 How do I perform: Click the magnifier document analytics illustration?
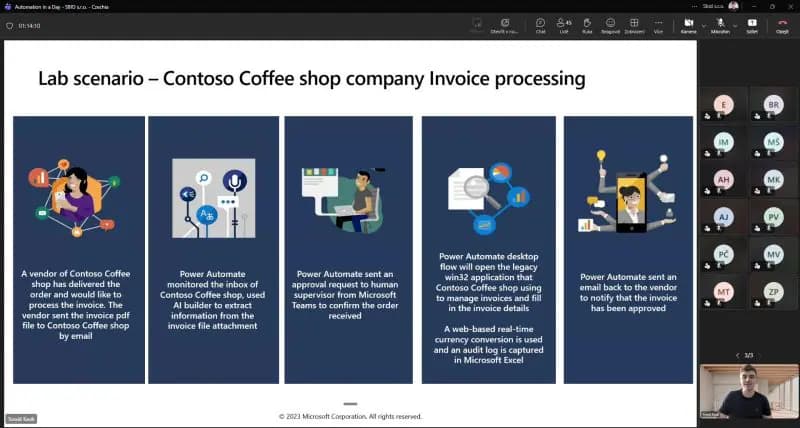[489, 198]
